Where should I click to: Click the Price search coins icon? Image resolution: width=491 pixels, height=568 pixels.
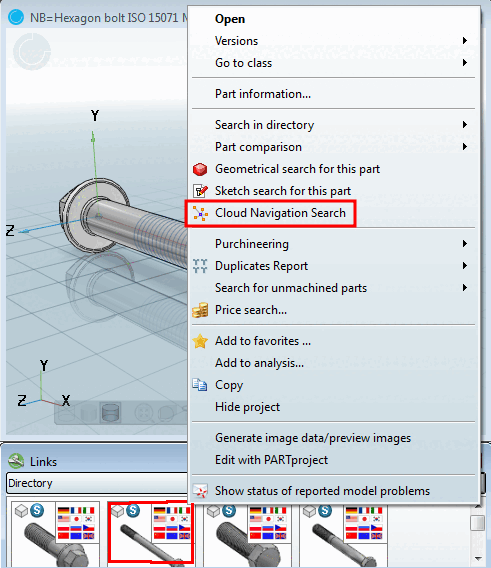pyautogui.click(x=200, y=310)
